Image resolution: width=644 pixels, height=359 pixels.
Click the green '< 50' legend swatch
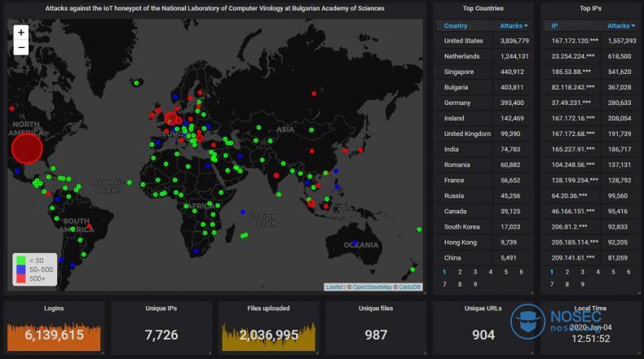tap(21, 260)
